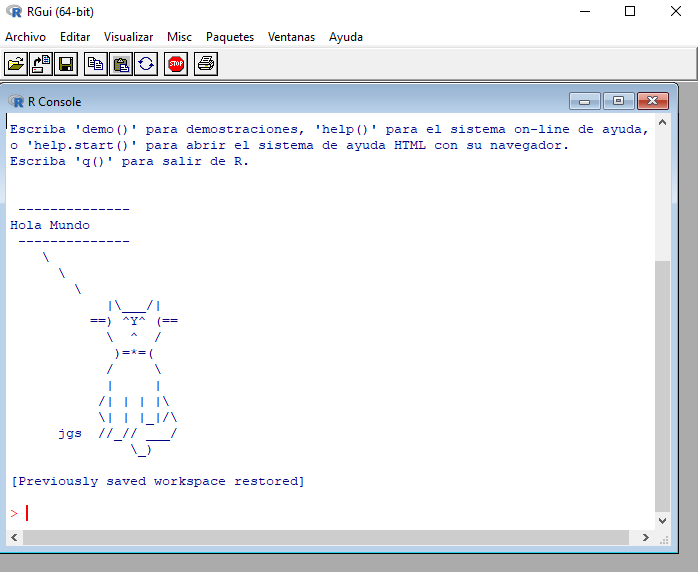Click the R Console command prompt line
This screenshot has height=572, width=698.
point(300,513)
